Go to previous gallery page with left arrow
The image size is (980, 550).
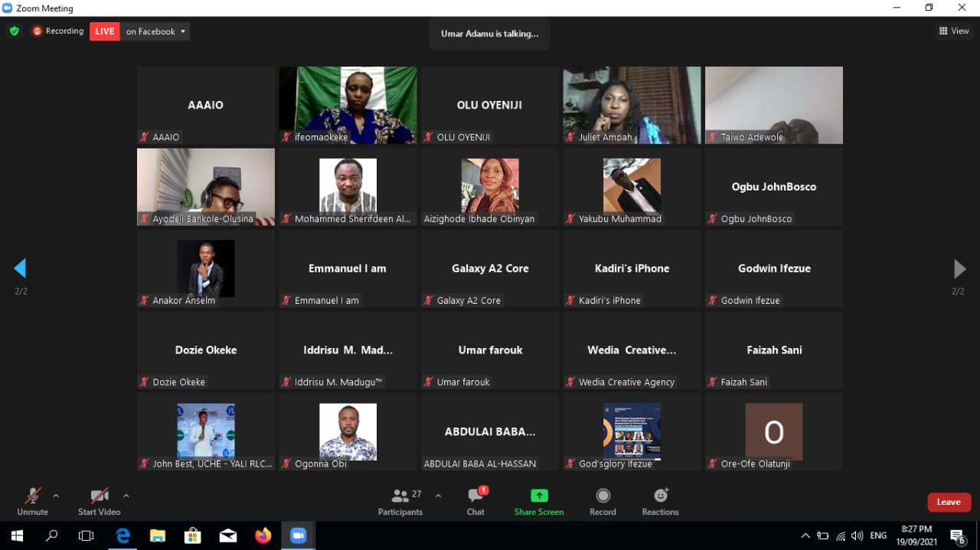21,268
